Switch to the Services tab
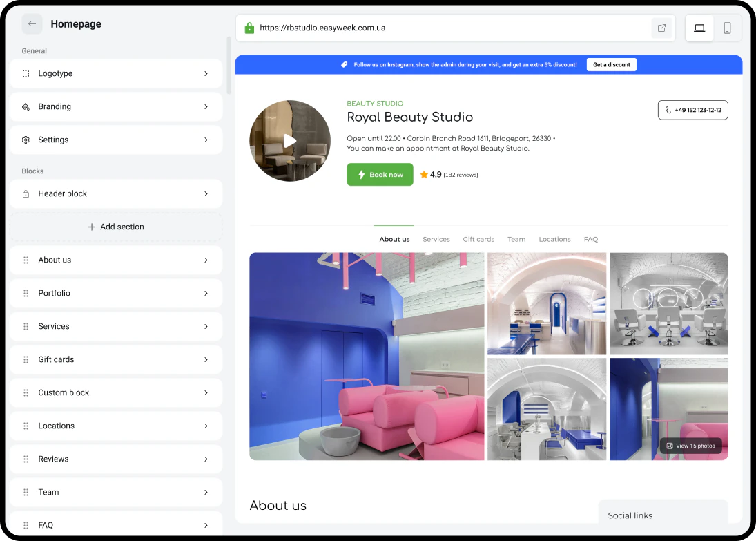Image resolution: width=756 pixels, height=541 pixels. tap(436, 239)
